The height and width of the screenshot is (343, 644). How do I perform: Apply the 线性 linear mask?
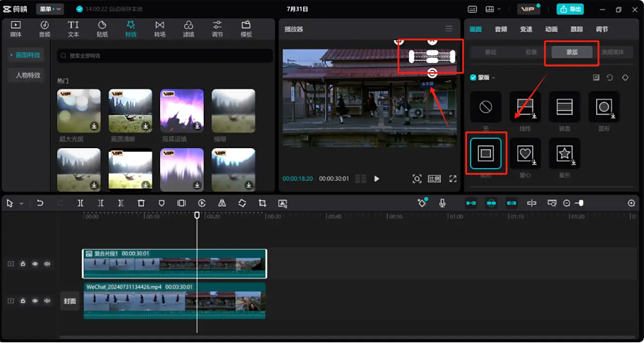pos(525,107)
